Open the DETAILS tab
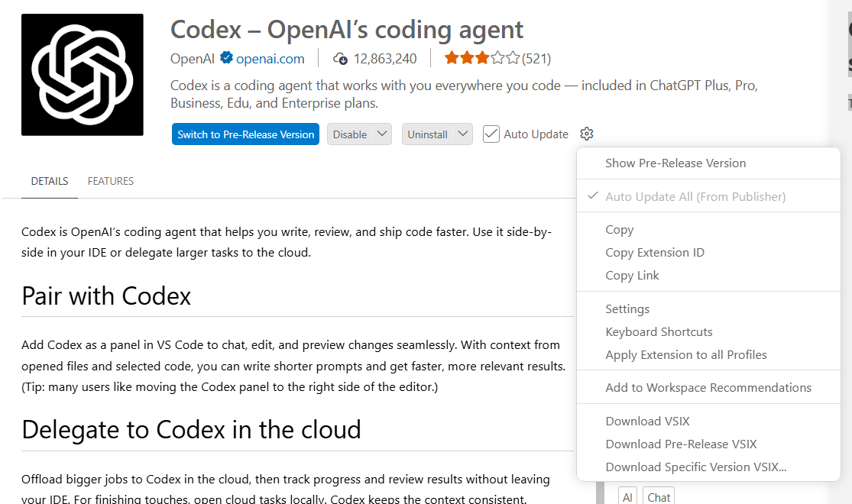 [50, 181]
